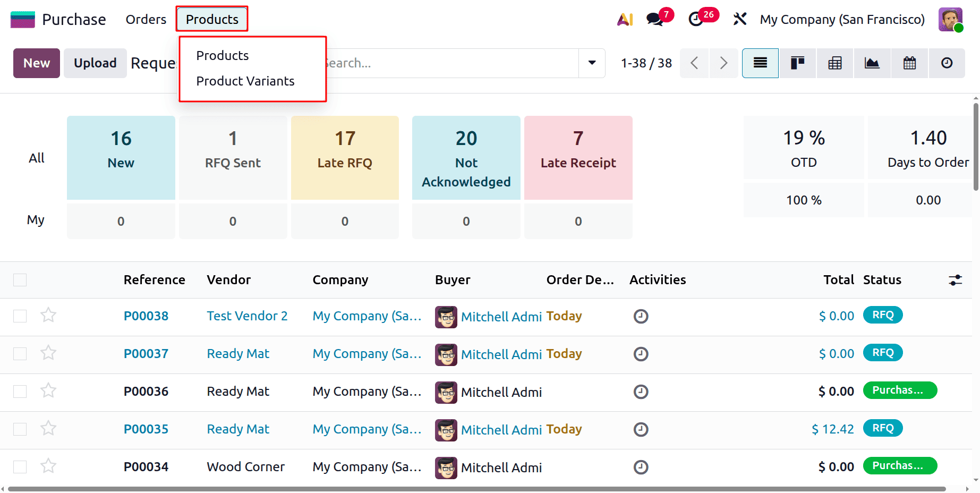Open the search filters dropdown arrow
Viewport: 980px width, 493px height.
point(591,63)
